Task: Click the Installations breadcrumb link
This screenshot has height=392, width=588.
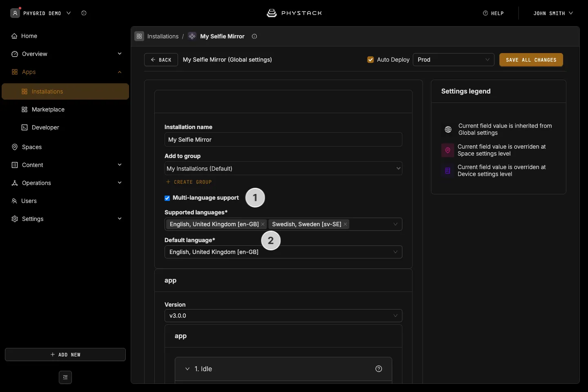Action: [x=163, y=36]
